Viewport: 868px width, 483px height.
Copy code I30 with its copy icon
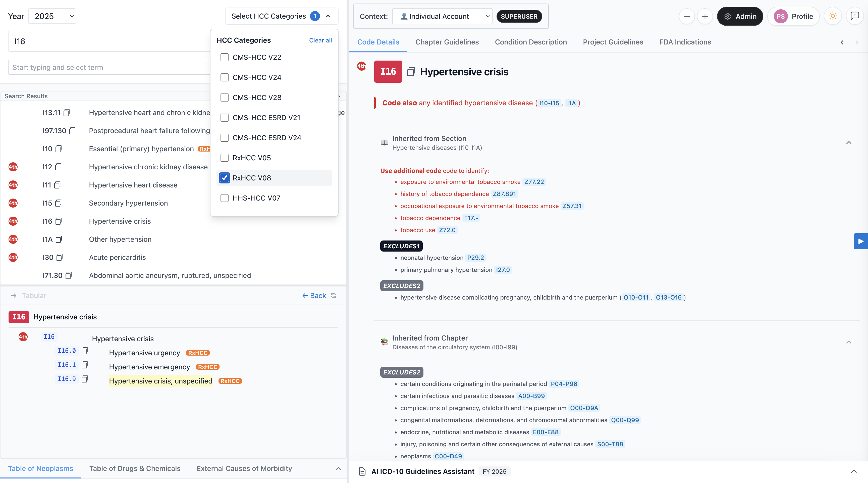[x=60, y=257]
